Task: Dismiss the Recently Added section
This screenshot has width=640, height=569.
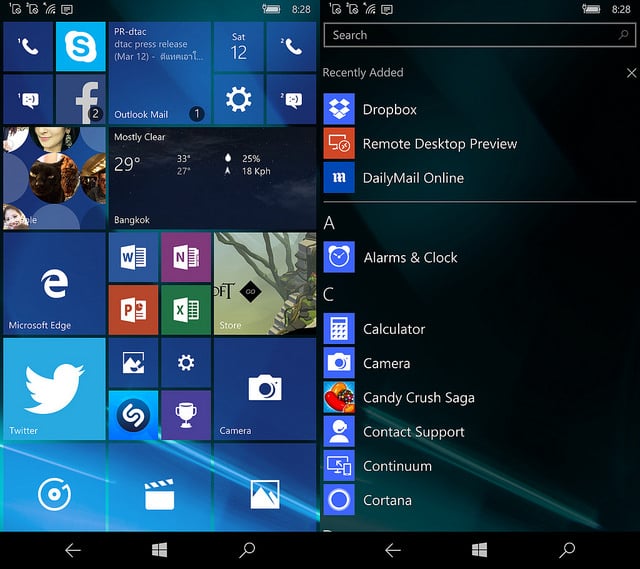Action: (x=631, y=73)
